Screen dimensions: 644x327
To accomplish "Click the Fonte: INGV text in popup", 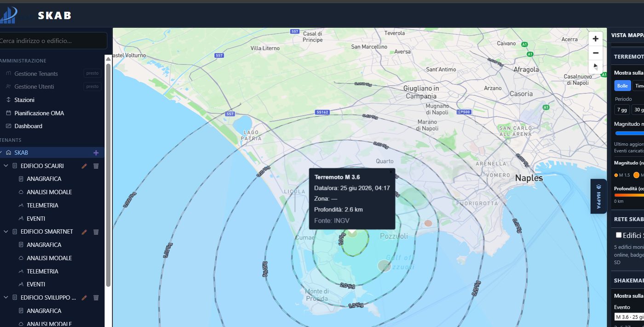I will pos(332,221).
